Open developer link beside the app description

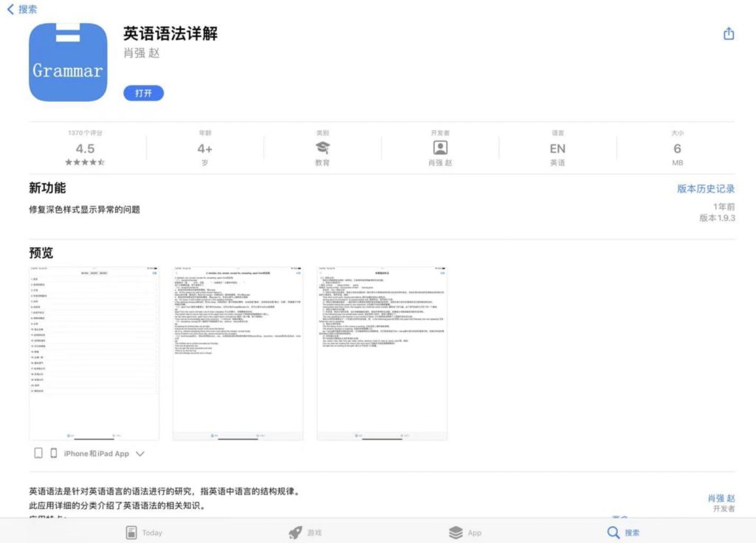pos(721,499)
